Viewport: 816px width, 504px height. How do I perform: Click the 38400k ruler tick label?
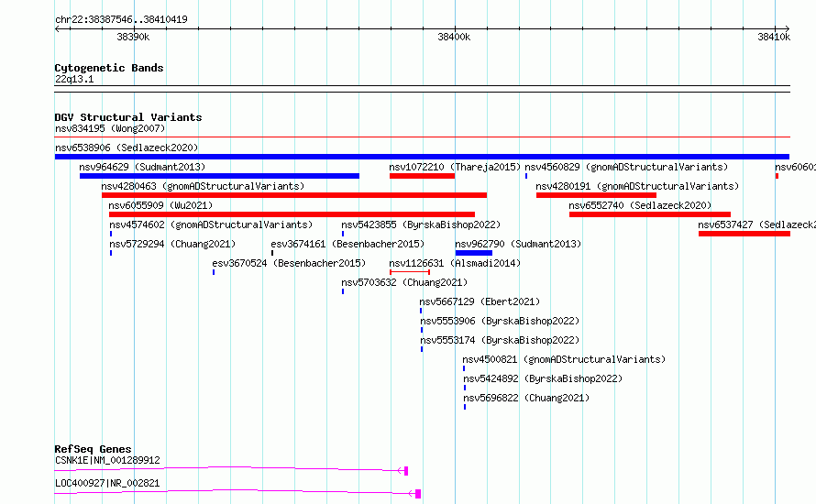tap(454, 37)
